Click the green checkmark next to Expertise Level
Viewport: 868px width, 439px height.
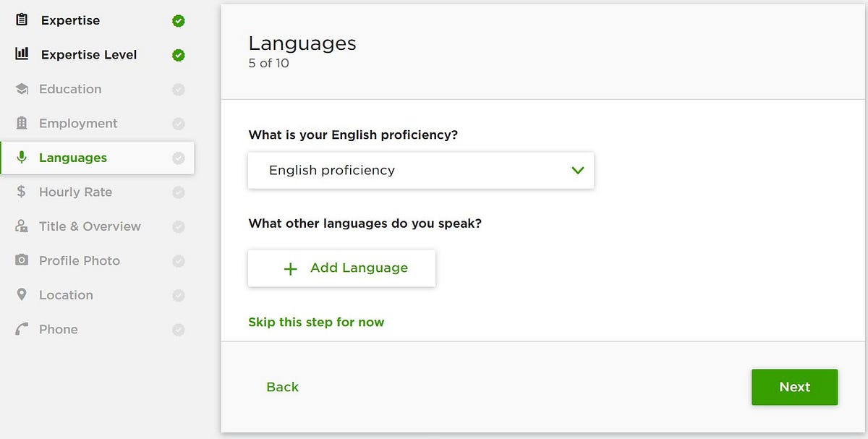tap(179, 56)
